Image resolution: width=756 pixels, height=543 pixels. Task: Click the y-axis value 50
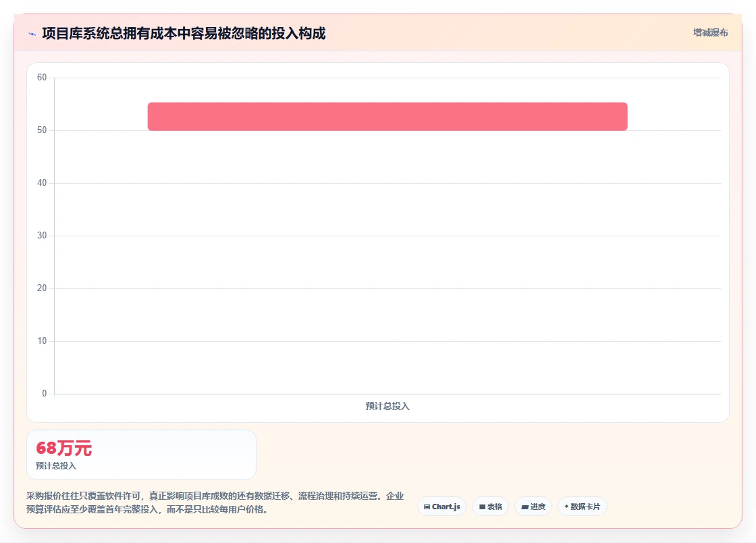coord(42,130)
